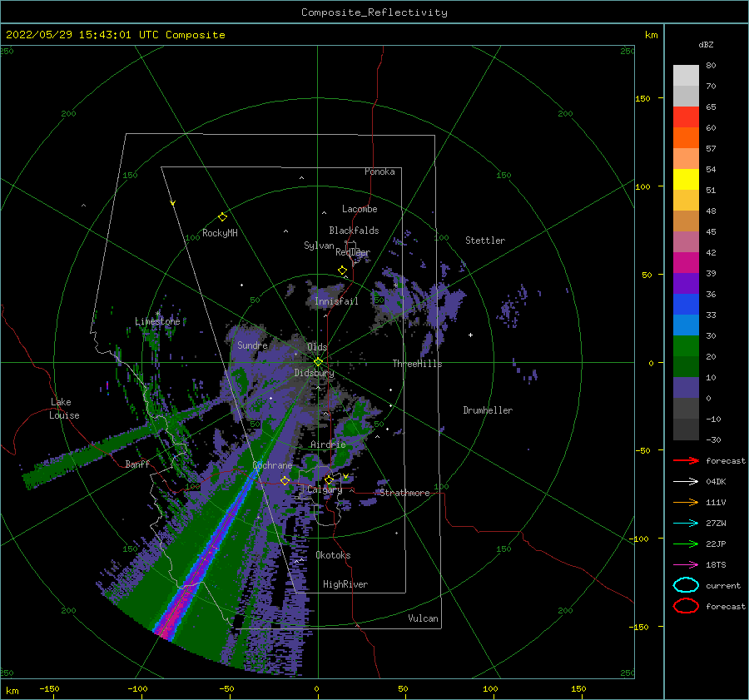Click the Composite_Reflectivity title
This screenshot has height=700, width=749.
coord(374,12)
